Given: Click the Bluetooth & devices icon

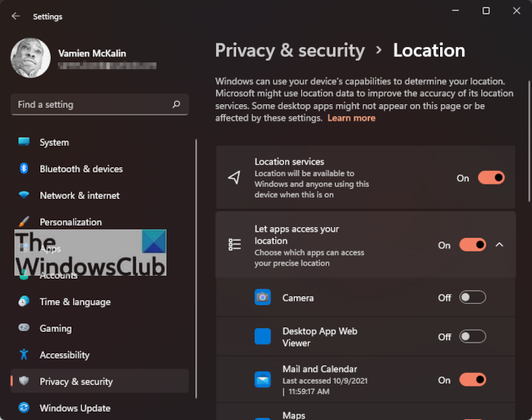Looking at the screenshot, I should coord(24,169).
